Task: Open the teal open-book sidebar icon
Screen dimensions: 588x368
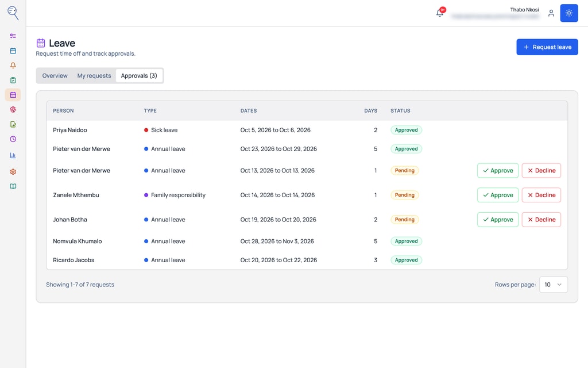Action: pos(13,186)
